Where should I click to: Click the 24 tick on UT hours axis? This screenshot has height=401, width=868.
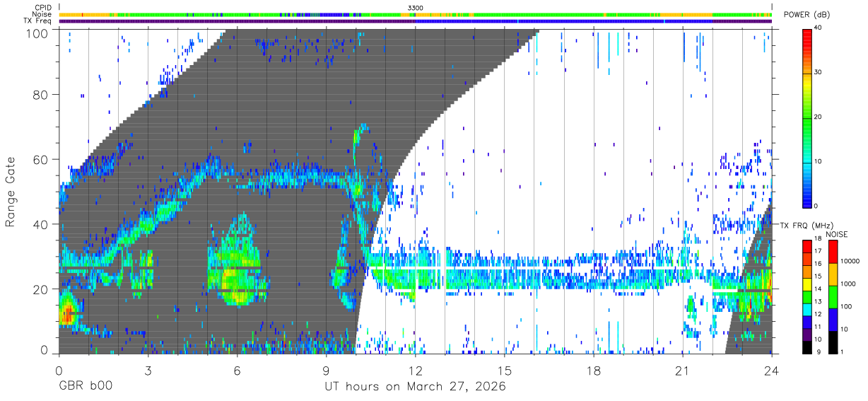[772, 369]
